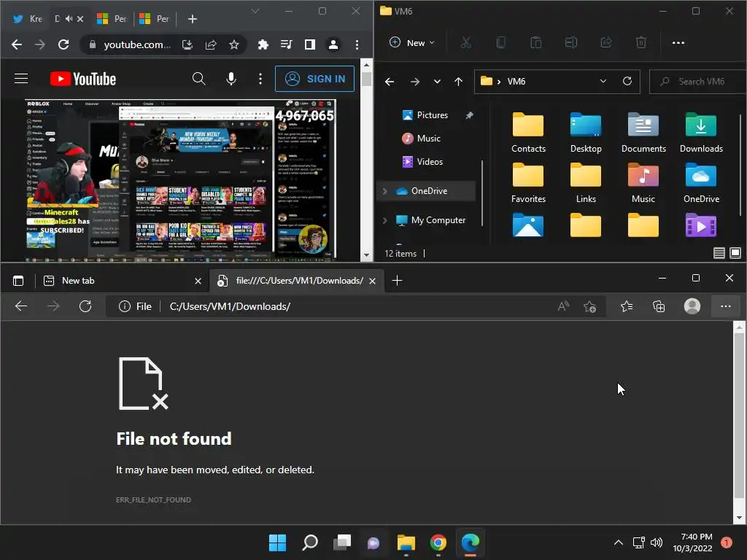Click YouTube logo to go home
Screen dimensions: 747x560
83,79
